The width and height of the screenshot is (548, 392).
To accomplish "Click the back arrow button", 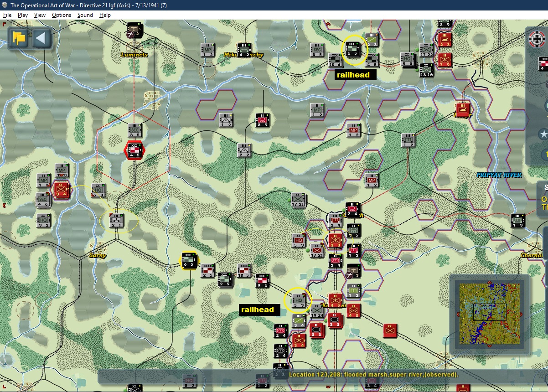I will pyautogui.click(x=41, y=38).
